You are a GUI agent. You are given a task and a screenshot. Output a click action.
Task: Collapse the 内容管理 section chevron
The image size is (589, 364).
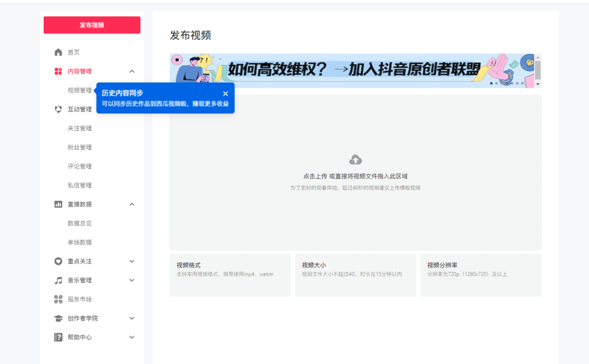[131, 71]
